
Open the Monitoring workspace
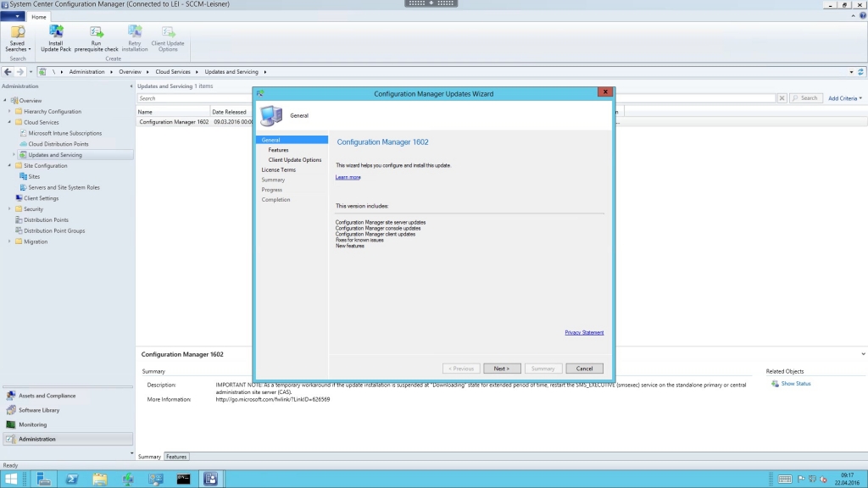point(33,424)
